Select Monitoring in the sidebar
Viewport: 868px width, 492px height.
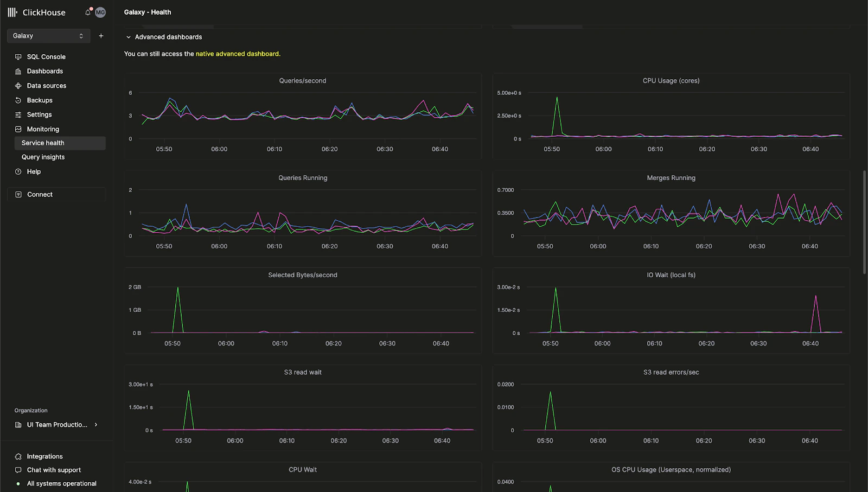point(43,129)
